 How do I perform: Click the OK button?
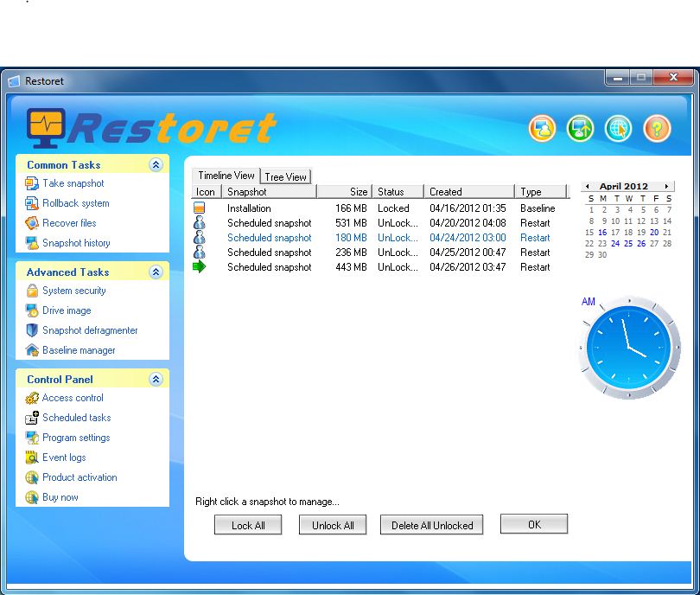point(534,524)
